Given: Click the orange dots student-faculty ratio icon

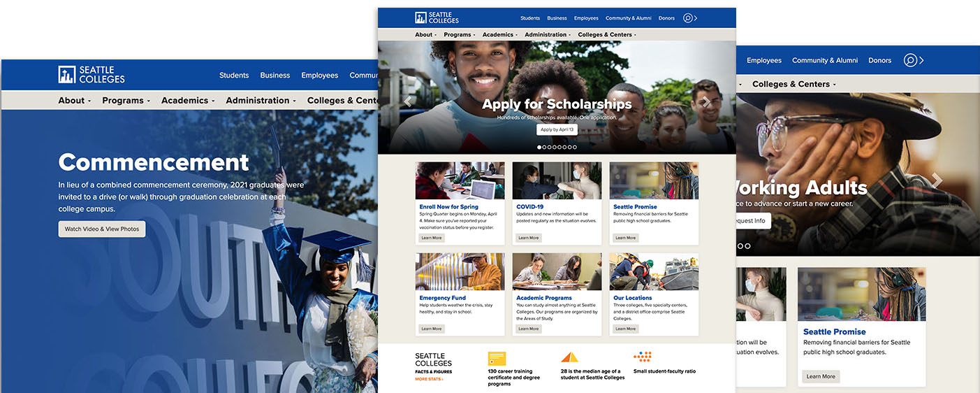Looking at the screenshot, I should click(x=643, y=357).
